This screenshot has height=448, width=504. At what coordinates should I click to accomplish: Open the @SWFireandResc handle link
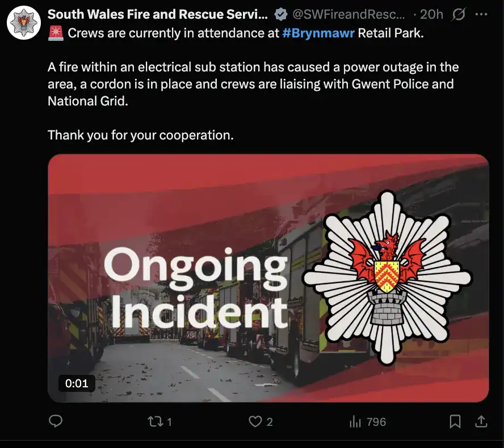(x=348, y=14)
